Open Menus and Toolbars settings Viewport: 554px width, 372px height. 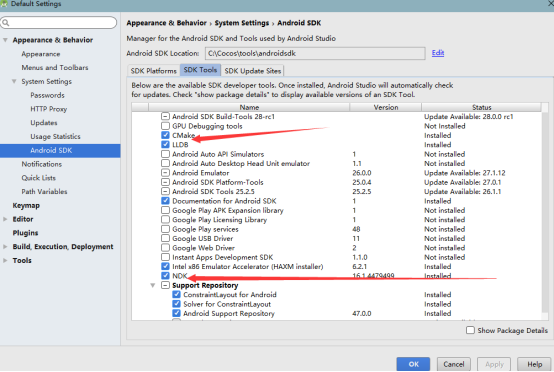55,67
